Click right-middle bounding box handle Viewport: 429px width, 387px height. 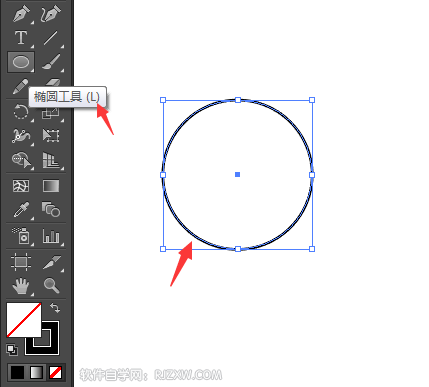pos(312,175)
